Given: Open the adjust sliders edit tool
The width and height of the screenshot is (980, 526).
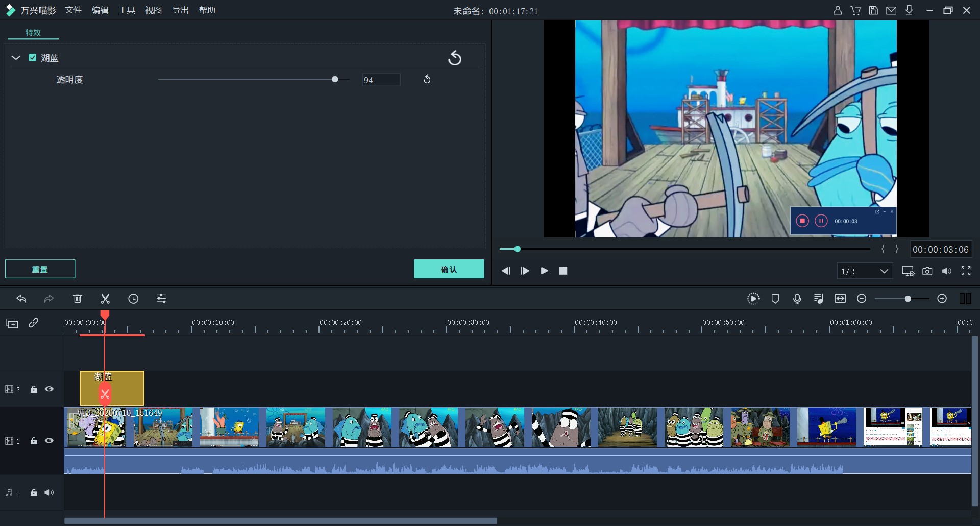Looking at the screenshot, I should pyautogui.click(x=161, y=299).
